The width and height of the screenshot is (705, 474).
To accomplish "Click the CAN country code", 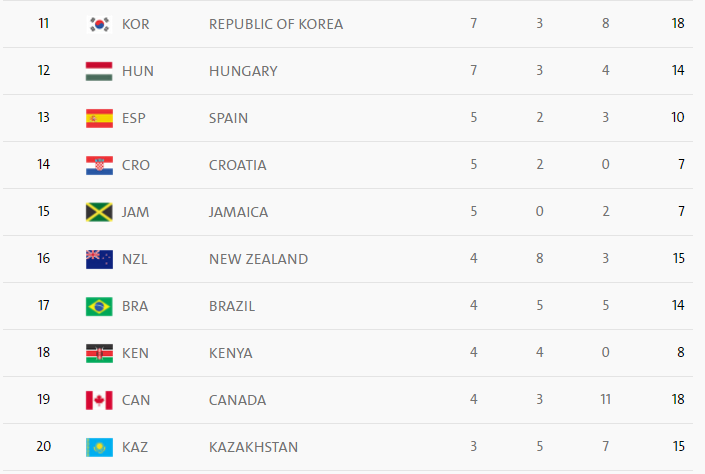I will pos(136,400).
